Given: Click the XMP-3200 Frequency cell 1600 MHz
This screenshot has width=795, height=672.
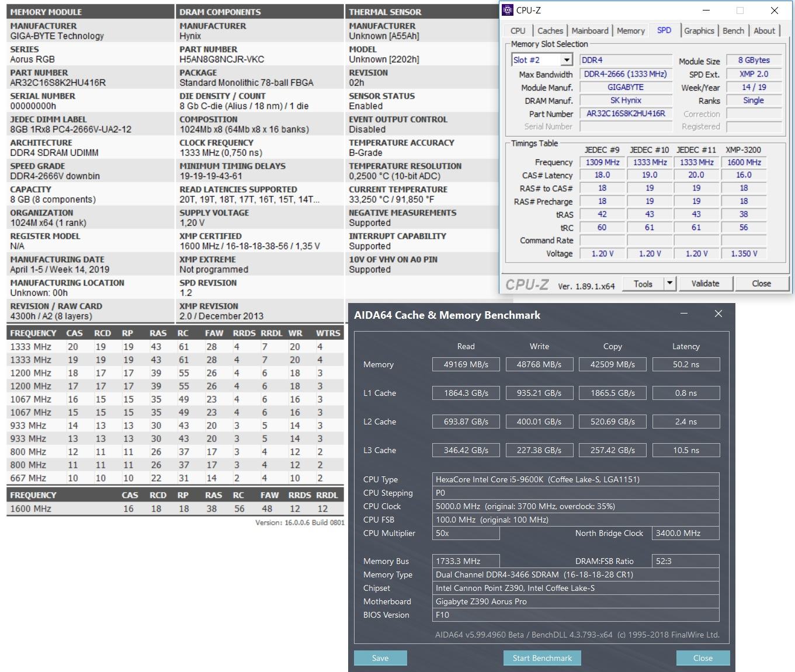Looking at the screenshot, I should pyautogui.click(x=744, y=162).
